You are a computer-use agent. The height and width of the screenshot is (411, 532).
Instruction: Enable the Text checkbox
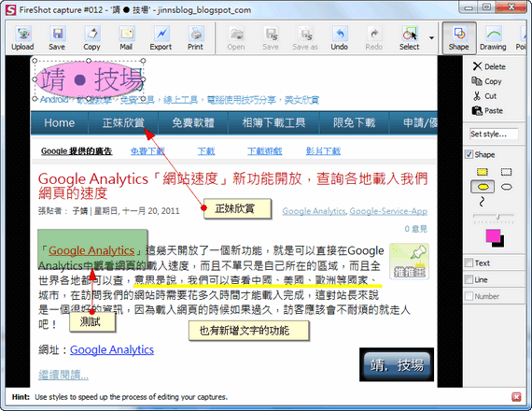tap(469, 262)
